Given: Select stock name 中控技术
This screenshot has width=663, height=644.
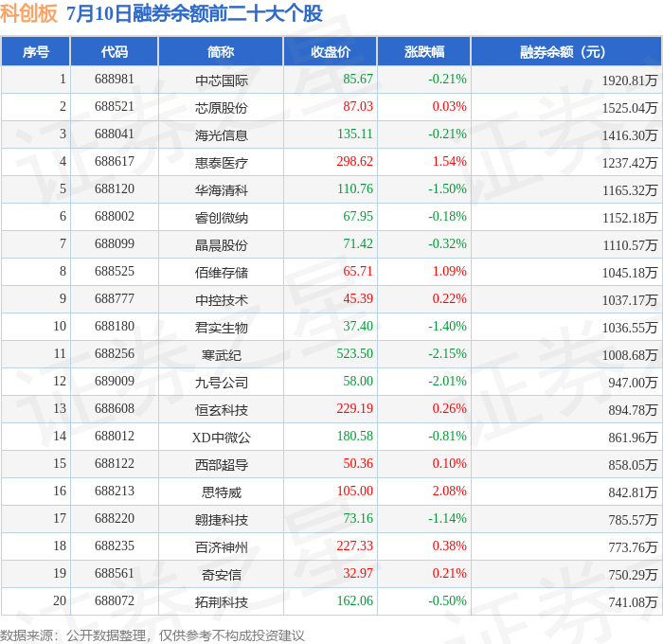Looking at the screenshot, I should [x=221, y=300].
